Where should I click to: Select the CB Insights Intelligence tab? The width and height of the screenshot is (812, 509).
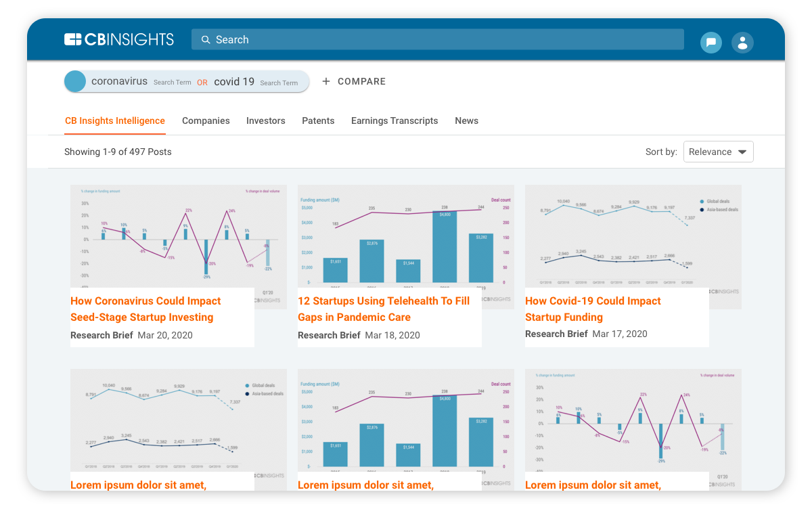click(x=115, y=120)
